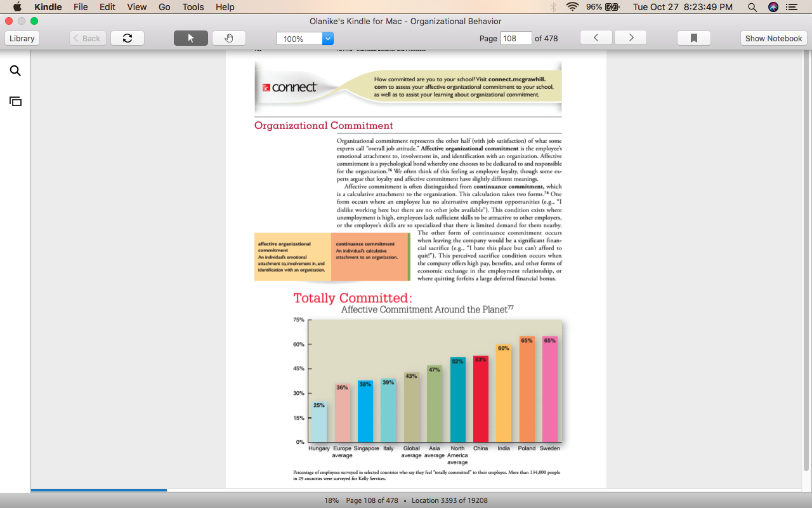Click the Show Notebook button
Image resolution: width=812 pixels, height=508 pixels.
[774, 38]
